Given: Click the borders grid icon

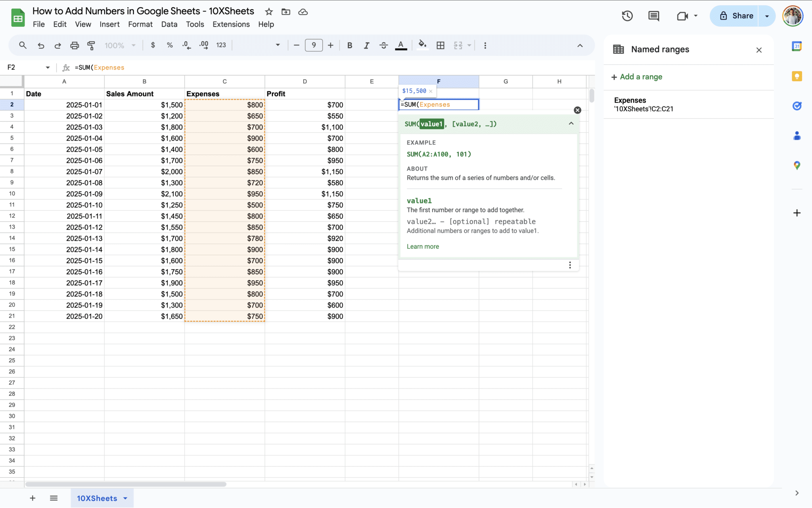Looking at the screenshot, I should (440, 45).
